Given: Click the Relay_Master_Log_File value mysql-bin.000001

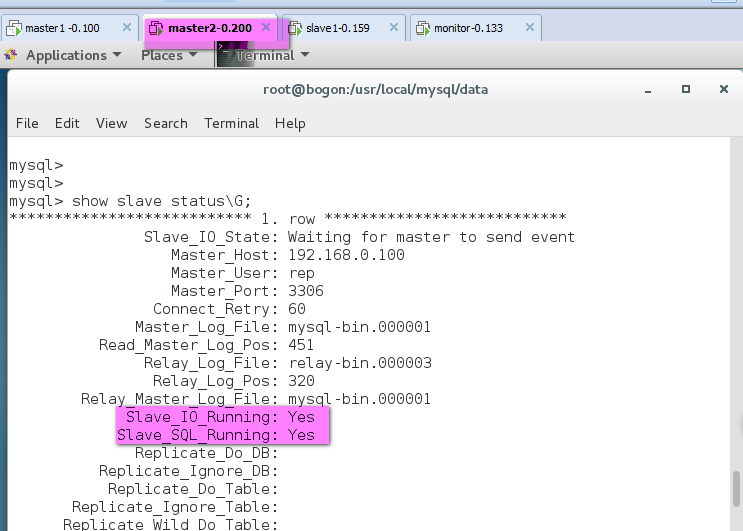Looking at the screenshot, I should tap(359, 399).
